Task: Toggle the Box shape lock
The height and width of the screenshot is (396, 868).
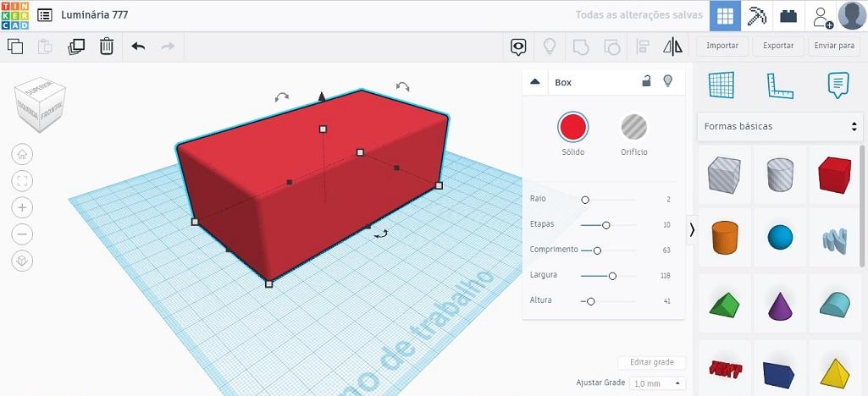Action: [646, 81]
